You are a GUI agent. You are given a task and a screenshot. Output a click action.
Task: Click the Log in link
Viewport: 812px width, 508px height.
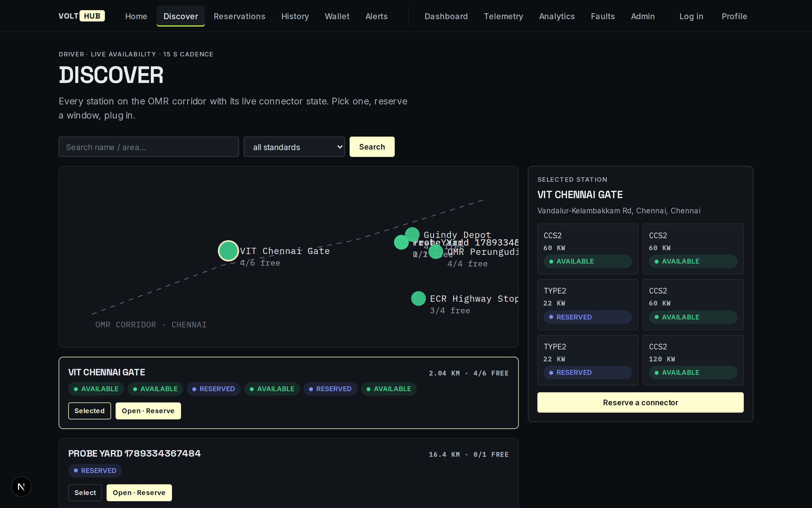(x=691, y=16)
